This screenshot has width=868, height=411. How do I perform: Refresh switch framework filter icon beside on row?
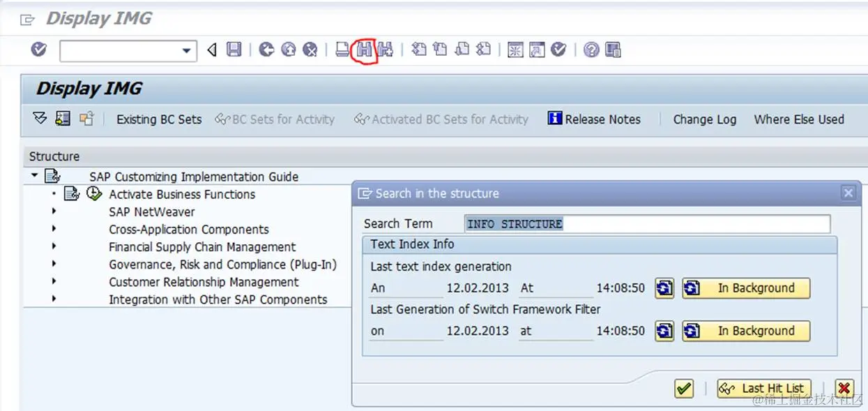(664, 331)
